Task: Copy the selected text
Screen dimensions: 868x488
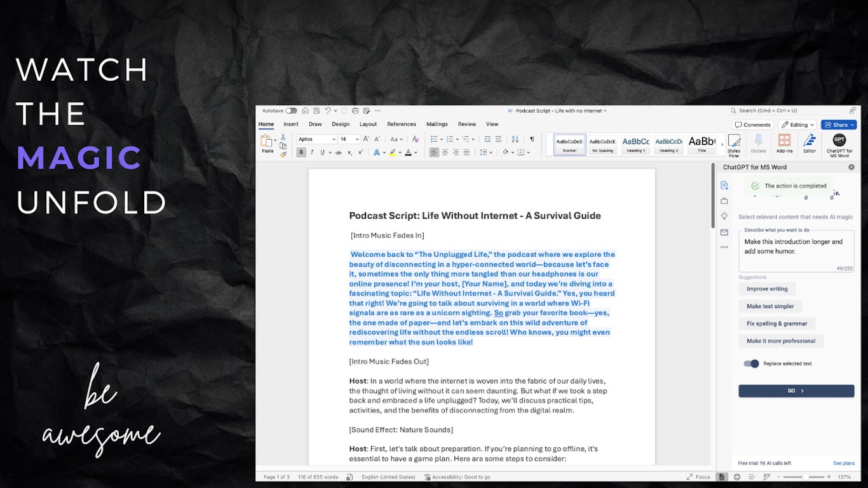Action: coord(283,146)
